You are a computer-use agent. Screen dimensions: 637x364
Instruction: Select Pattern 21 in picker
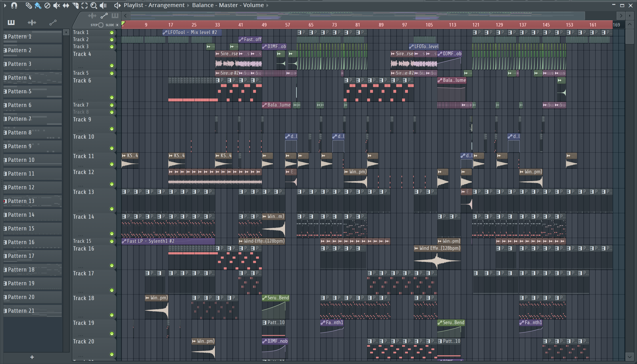(33, 311)
